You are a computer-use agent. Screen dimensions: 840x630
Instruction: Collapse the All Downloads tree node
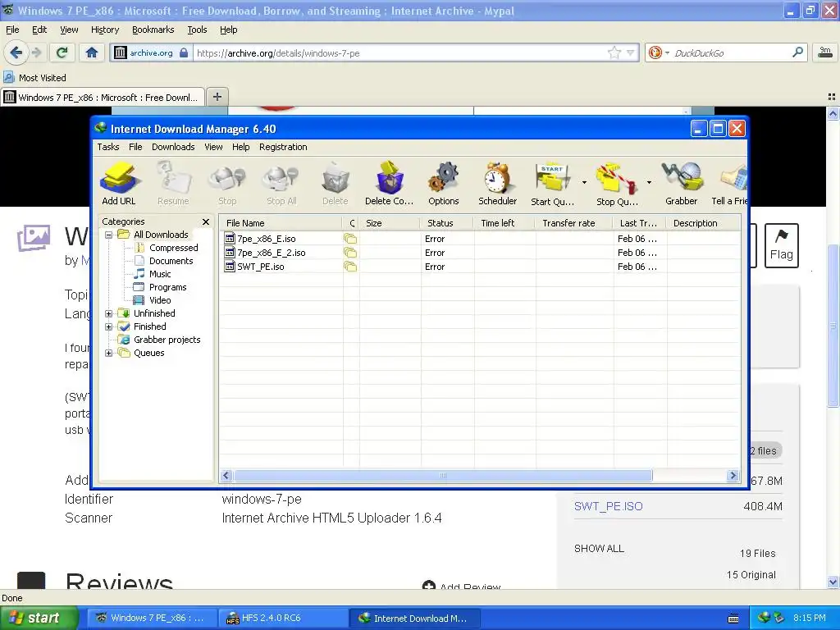click(x=109, y=235)
